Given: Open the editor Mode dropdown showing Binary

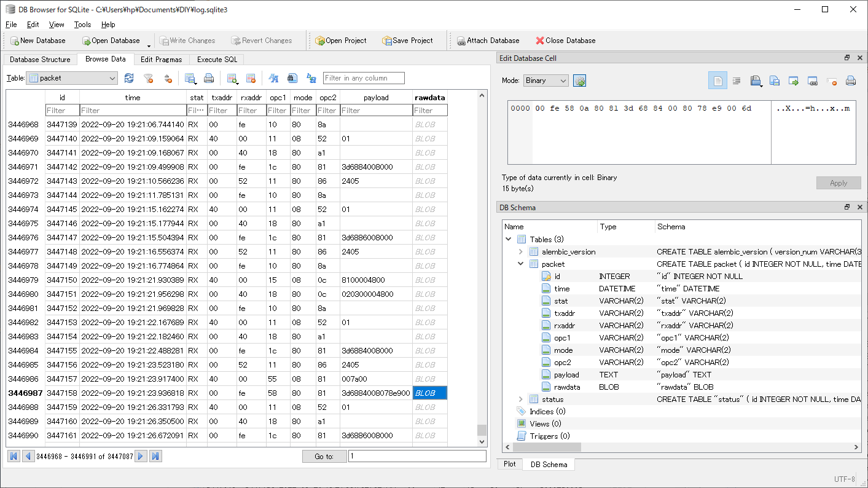Looking at the screenshot, I should click(545, 81).
